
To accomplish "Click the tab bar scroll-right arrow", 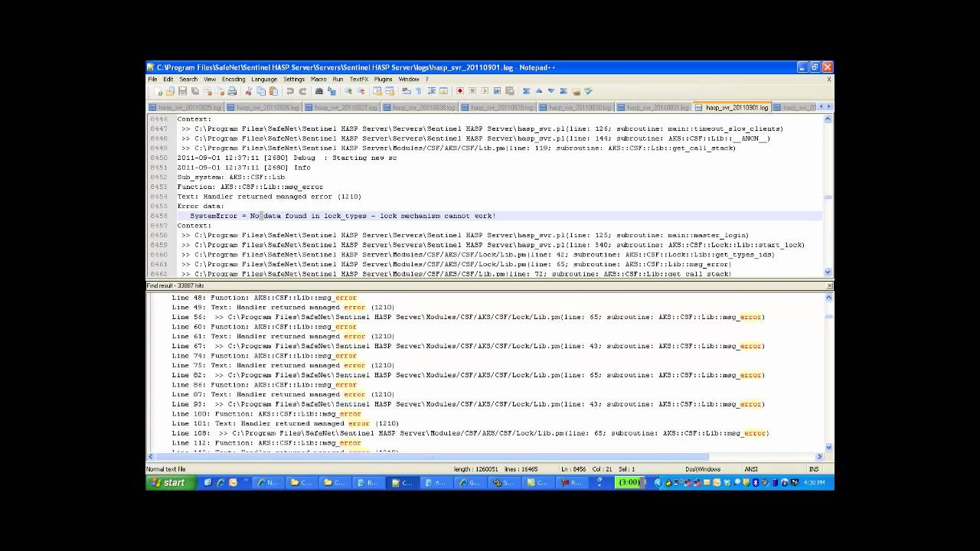I will [x=829, y=106].
